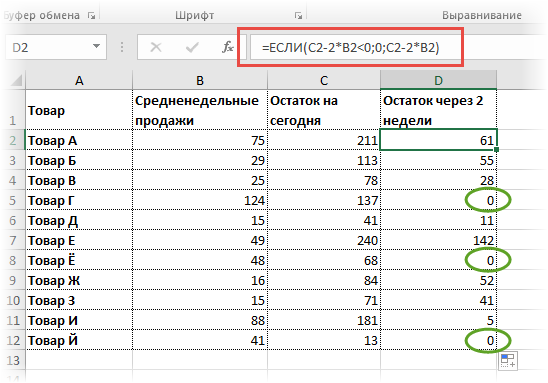548x383 pixels.
Task: Click the zero result in Товар Й row
Action: pos(438,340)
